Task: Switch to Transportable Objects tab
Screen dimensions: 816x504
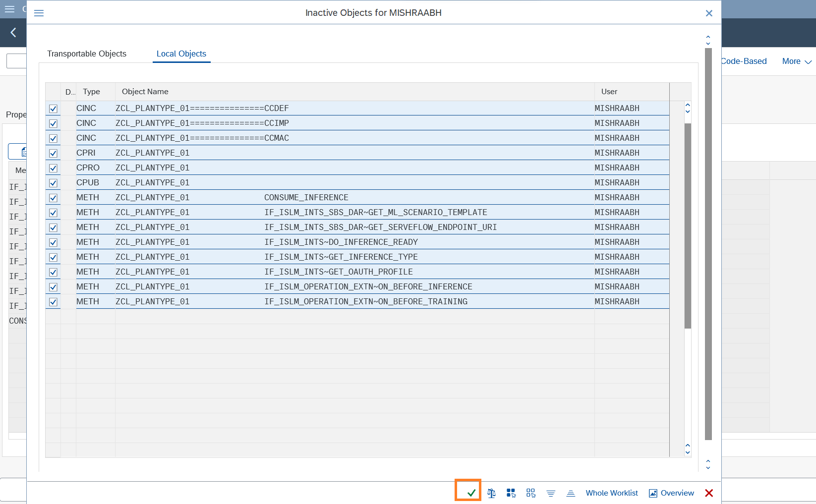Action: pyautogui.click(x=87, y=54)
